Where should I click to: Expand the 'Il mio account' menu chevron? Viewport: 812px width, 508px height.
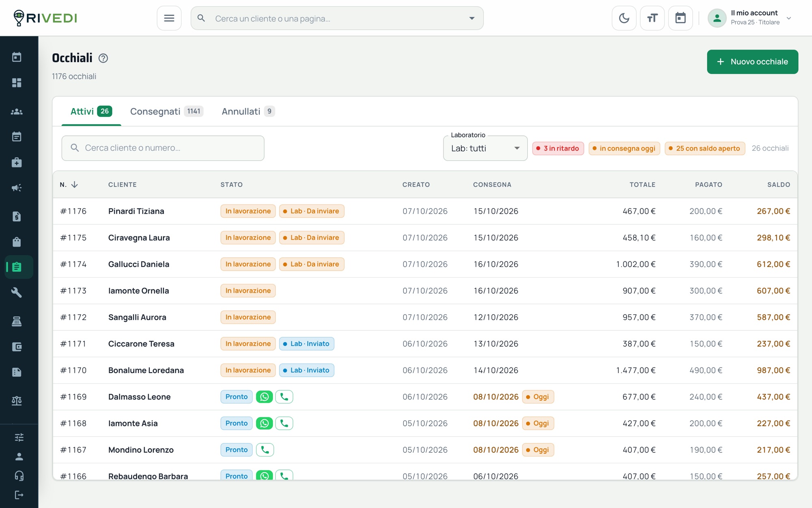(789, 18)
